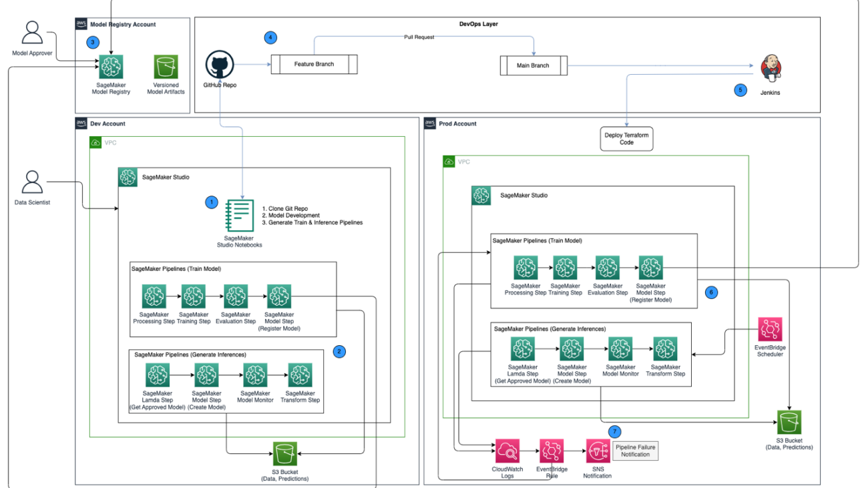Click '3. Generate Train & Inference Pipelines' text
The image size is (868, 488).
(312, 222)
